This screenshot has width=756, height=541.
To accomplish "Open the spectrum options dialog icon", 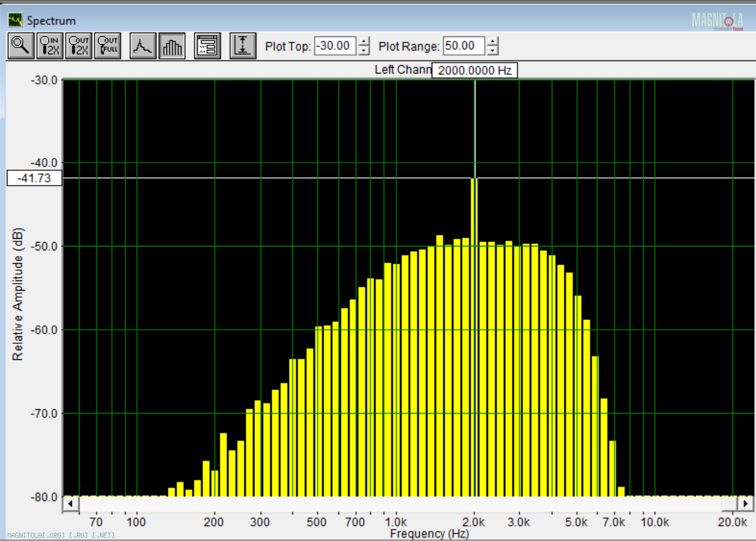I will 208,46.
